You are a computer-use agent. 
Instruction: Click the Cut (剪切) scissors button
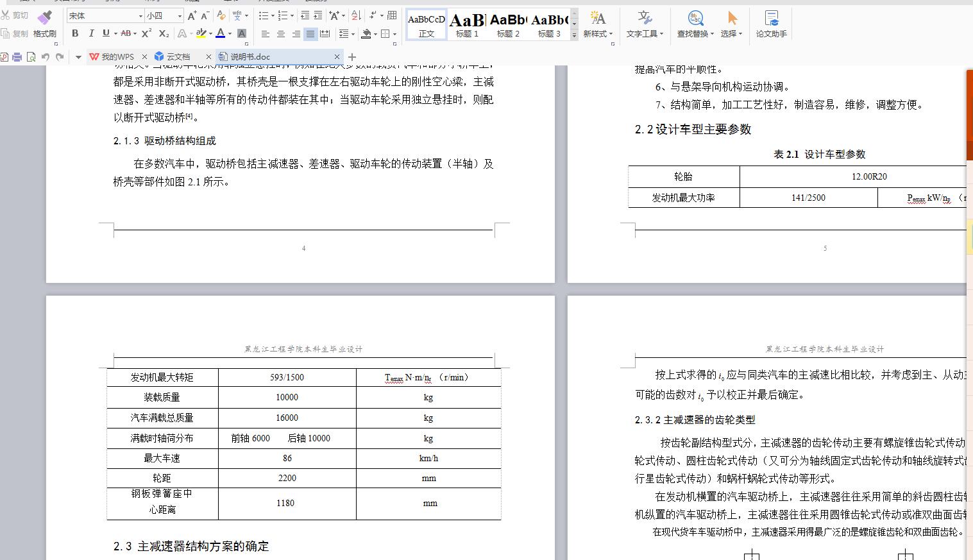pos(15,15)
